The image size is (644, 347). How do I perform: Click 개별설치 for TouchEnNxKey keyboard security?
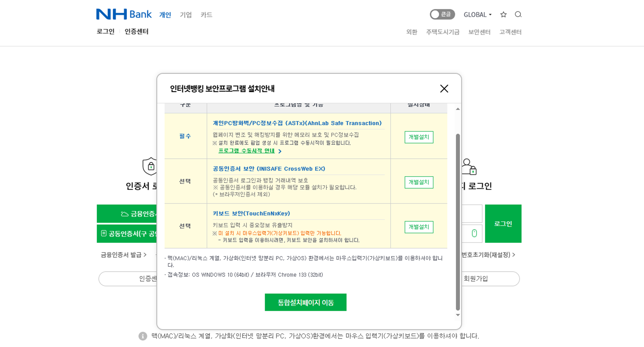pos(419,227)
